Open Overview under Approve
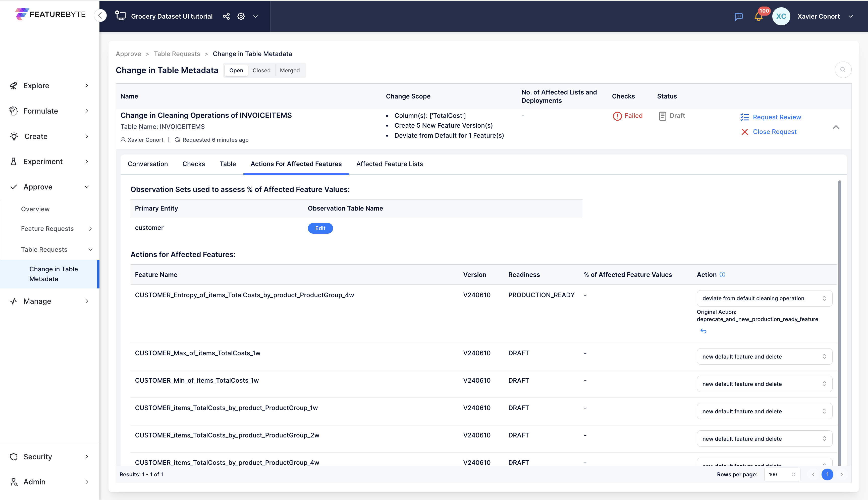Viewport: 868px width, 500px height. 35,209
